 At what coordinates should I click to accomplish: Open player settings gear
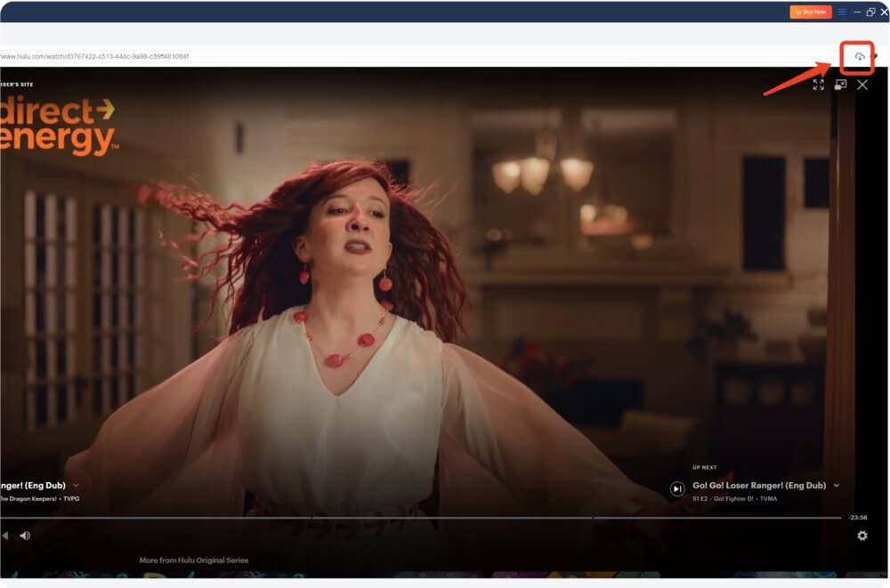pyautogui.click(x=862, y=536)
